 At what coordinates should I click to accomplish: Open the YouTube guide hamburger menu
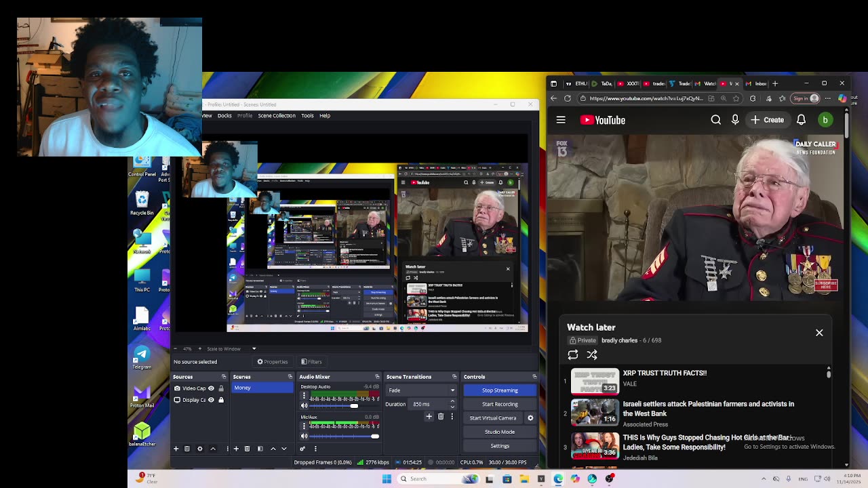561,120
